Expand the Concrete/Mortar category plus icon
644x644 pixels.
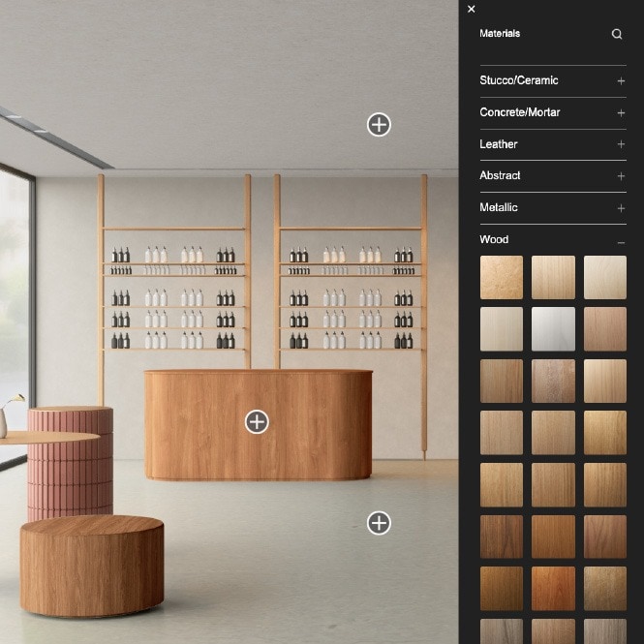coord(621,113)
